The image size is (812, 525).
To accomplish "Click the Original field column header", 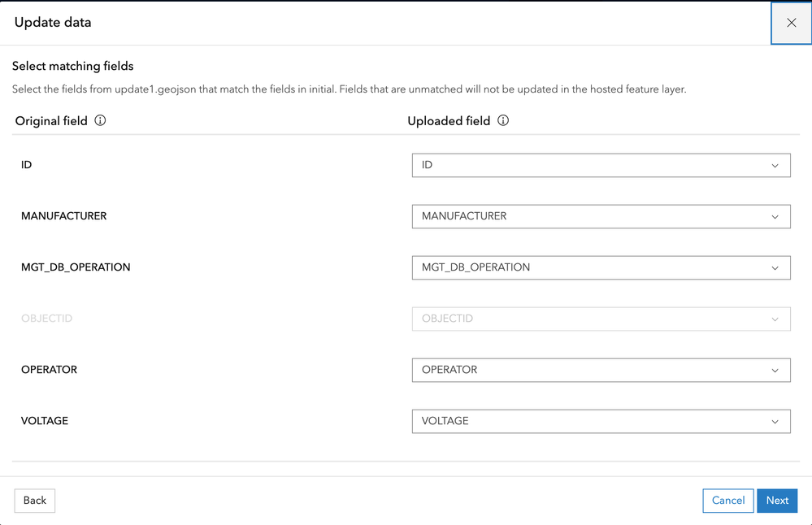I will click(51, 121).
